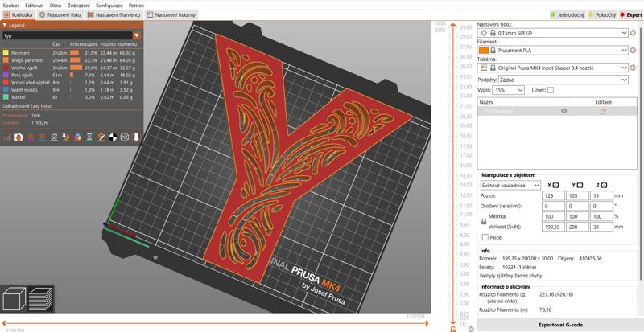Viewport: 644px width, 332px height.
Task: Toggle travel moves visibility in legend toolbar
Action: click(6, 137)
